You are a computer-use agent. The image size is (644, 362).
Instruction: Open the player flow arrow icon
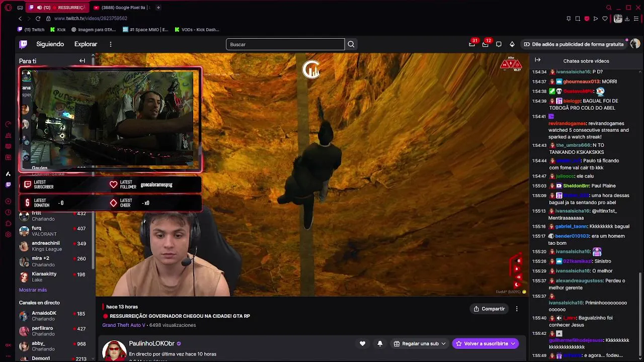[x=596, y=19]
